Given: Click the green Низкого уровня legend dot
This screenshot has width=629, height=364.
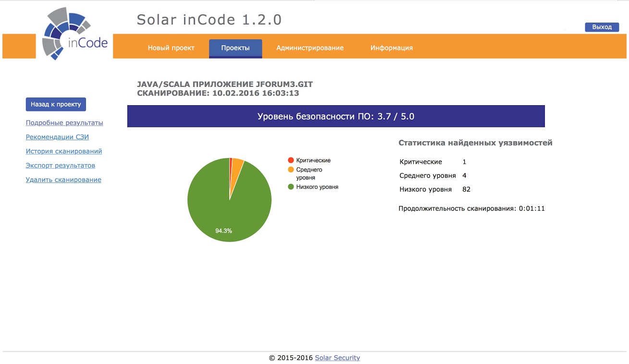Looking at the screenshot, I should point(290,187).
